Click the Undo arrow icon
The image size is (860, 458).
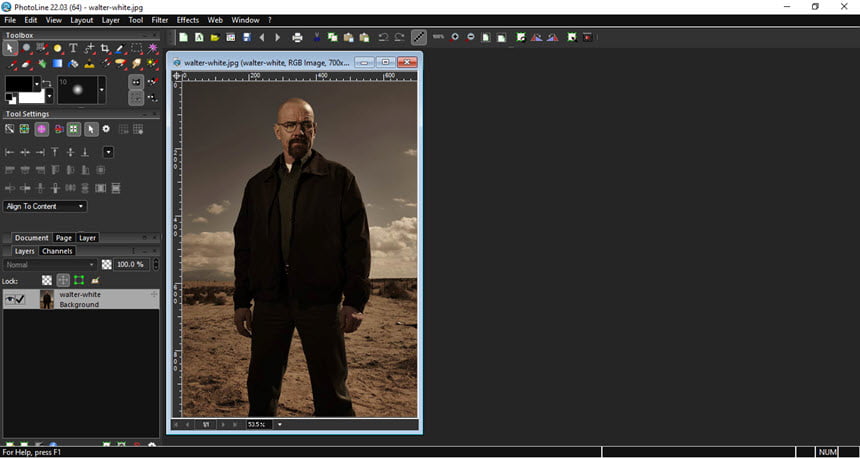click(383, 37)
